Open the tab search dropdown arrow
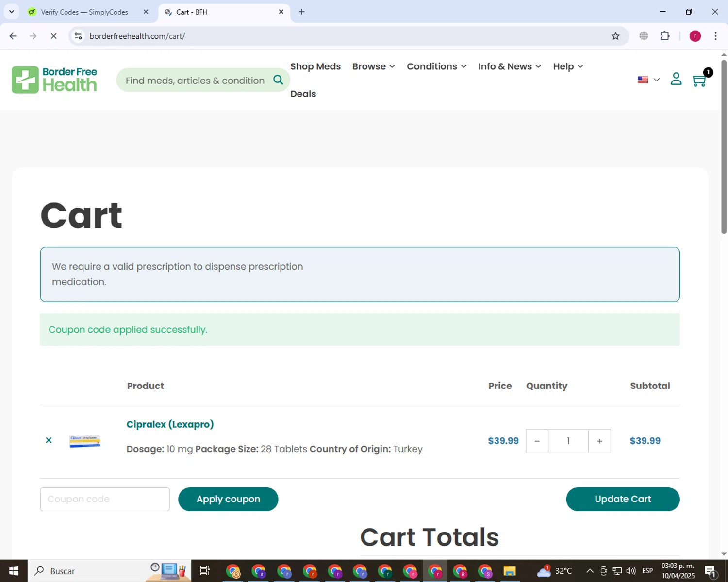The width and height of the screenshot is (728, 582). point(12,12)
